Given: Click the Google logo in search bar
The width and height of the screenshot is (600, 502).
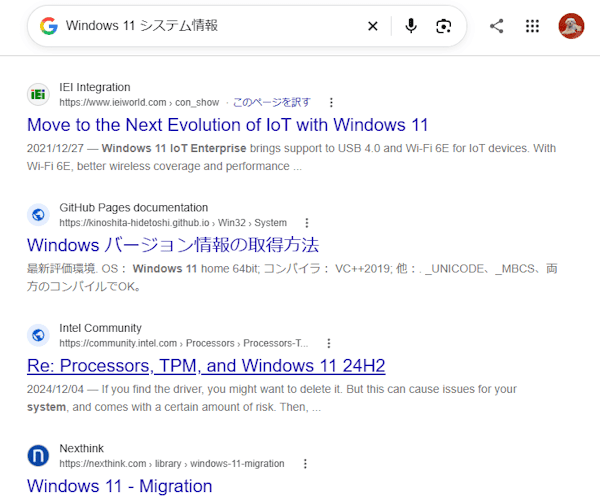Looking at the screenshot, I should [x=49, y=26].
